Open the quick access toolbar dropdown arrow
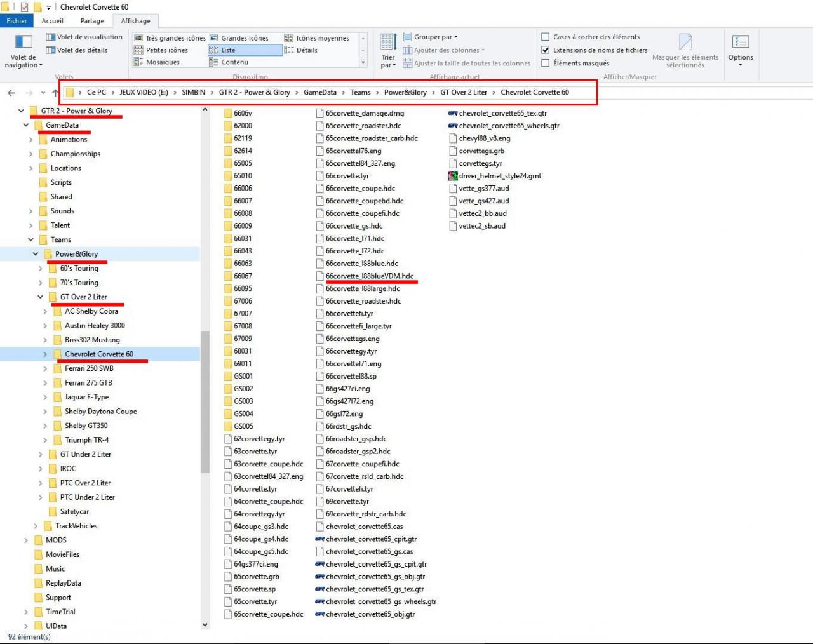The height and width of the screenshot is (644, 813). point(48,7)
